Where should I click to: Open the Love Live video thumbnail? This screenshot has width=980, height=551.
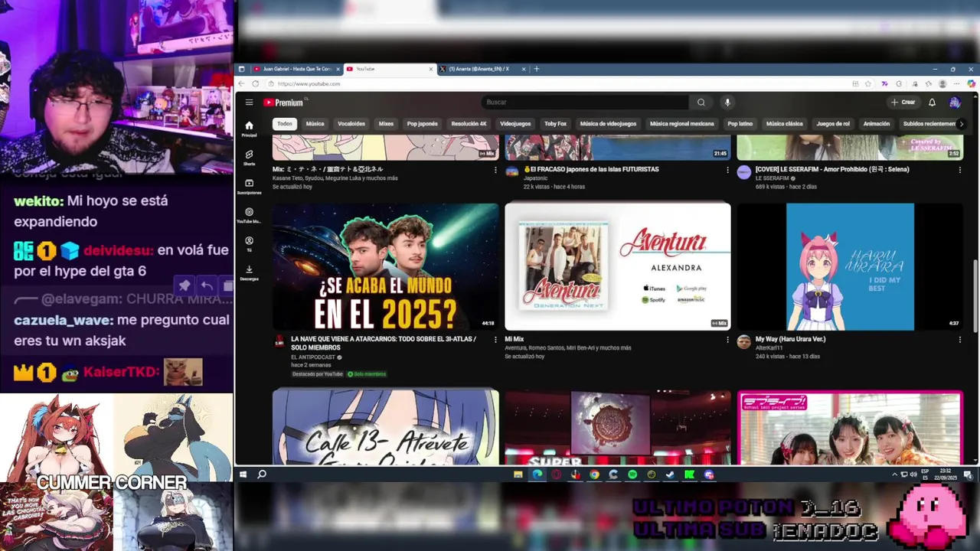(x=850, y=427)
